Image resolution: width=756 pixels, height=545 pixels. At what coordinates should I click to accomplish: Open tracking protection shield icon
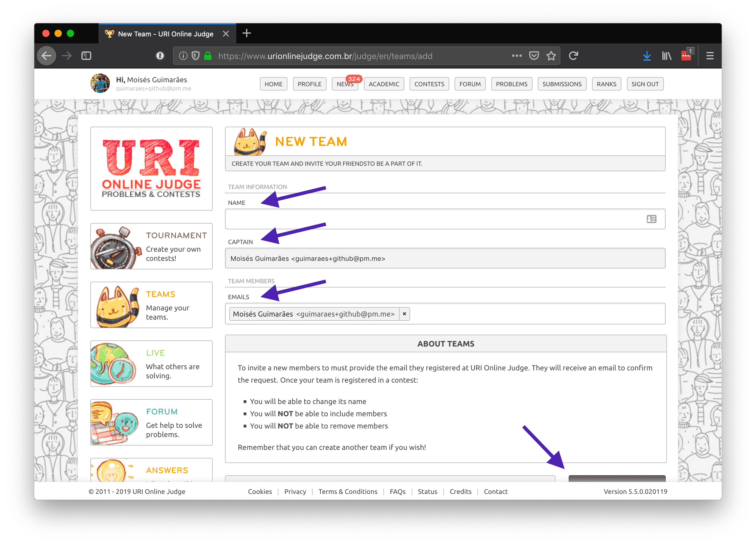196,56
